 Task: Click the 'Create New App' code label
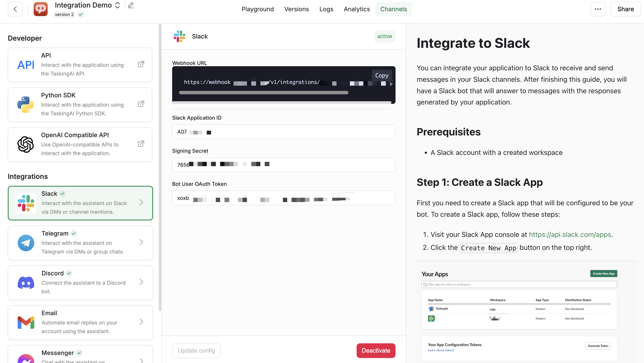(489, 248)
